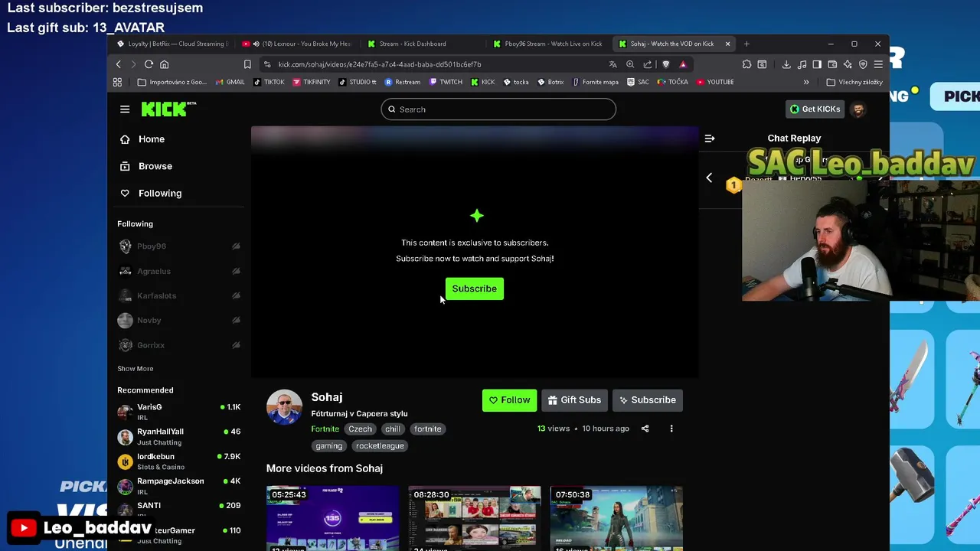Click the browser back arrow
The image size is (980, 551).
click(119, 64)
